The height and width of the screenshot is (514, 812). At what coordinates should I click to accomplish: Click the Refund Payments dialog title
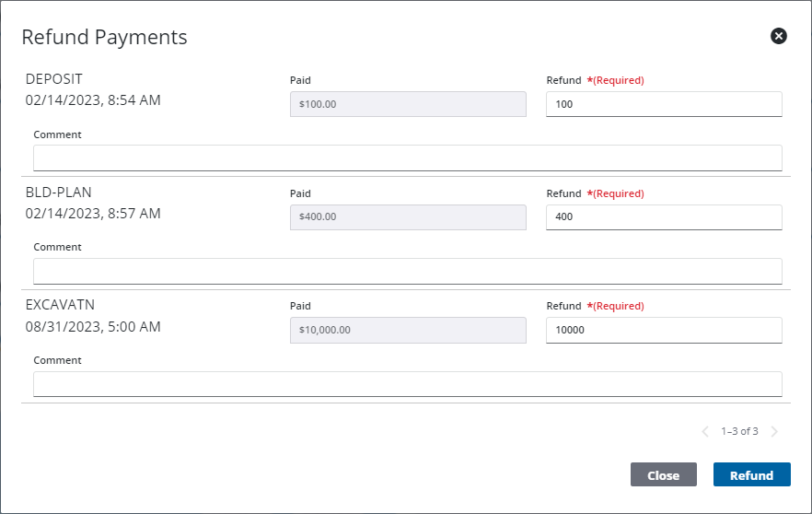pos(104,37)
